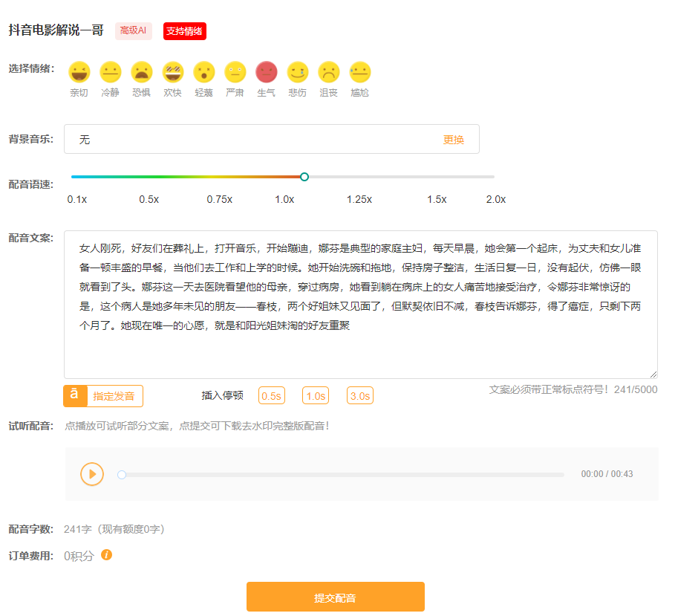675x616 pixels.
Task: Insert a 1.0s pause
Action: (316, 395)
